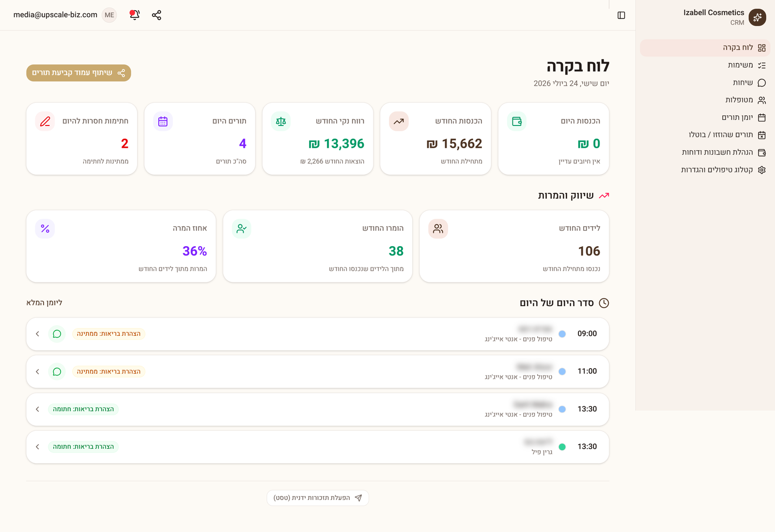Screen dimensions: 775x532
Task: Open תורים שהוזזו / בוטלו in sidebar
Action: coord(705,135)
